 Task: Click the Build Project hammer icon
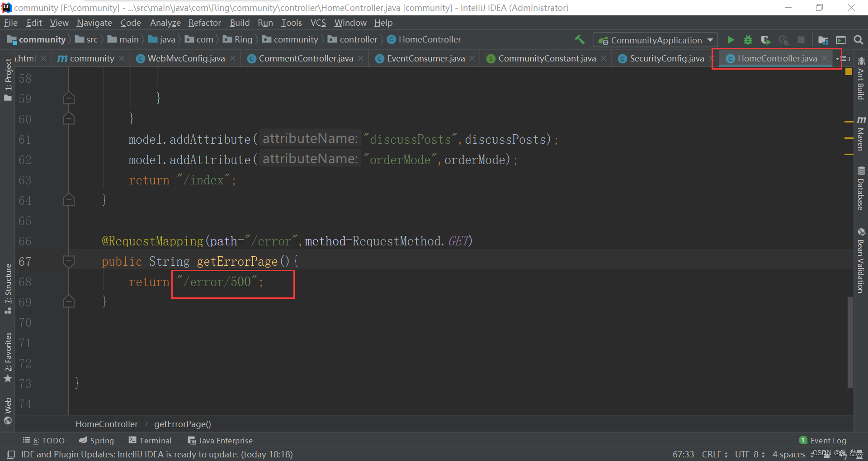click(x=580, y=40)
